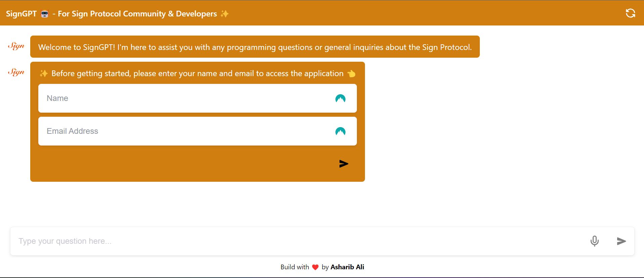Screen dimensions: 644x278
Task: Click the 'Welcome to SignGPT!' message text
Action: [255, 47]
